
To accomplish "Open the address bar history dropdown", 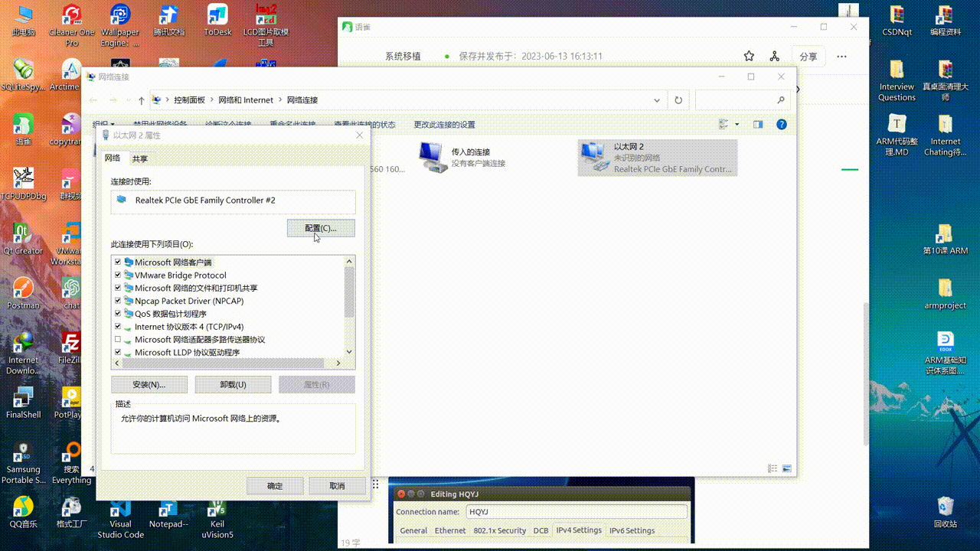I will pyautogui.click(x=657, y=100).
